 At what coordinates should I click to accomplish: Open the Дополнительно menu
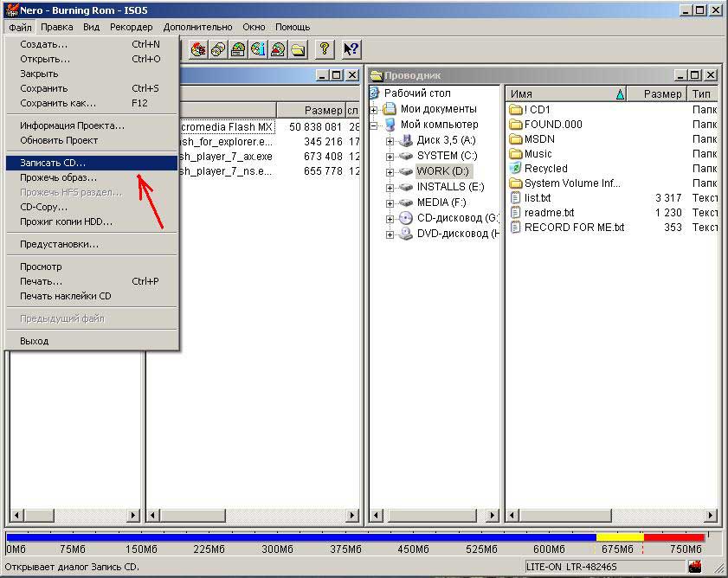point(197,27)
